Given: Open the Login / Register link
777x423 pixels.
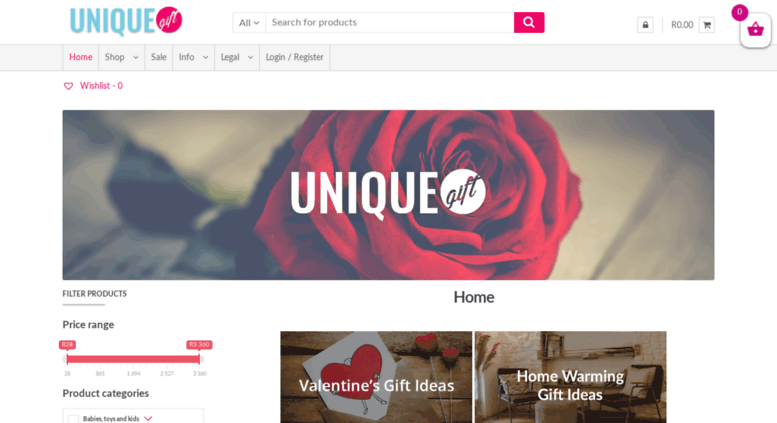Looking at the screenshot, I should [294, 57].
